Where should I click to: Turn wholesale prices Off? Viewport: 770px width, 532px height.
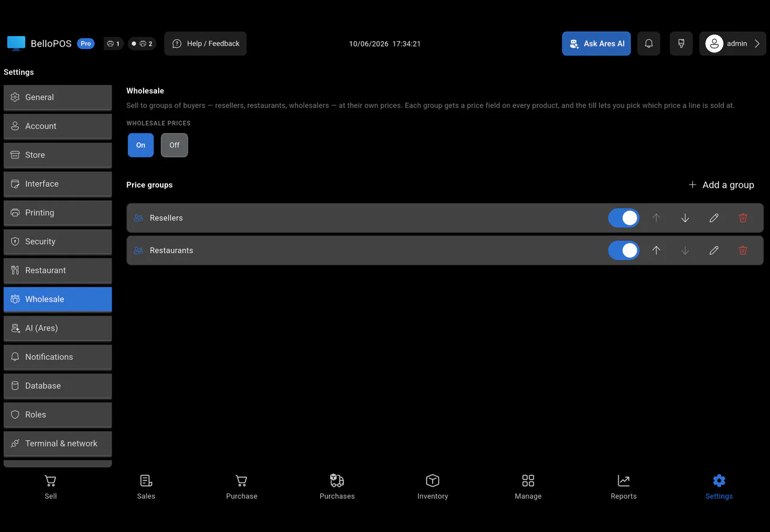(x=174, y=145)
